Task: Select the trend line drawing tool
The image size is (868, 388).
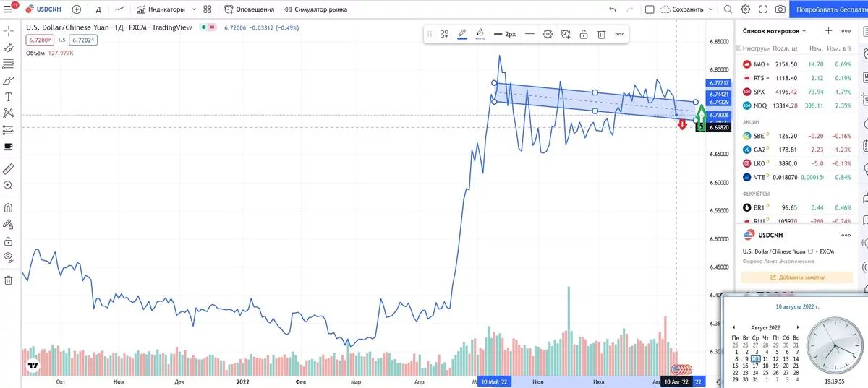Action: (8, 48)
